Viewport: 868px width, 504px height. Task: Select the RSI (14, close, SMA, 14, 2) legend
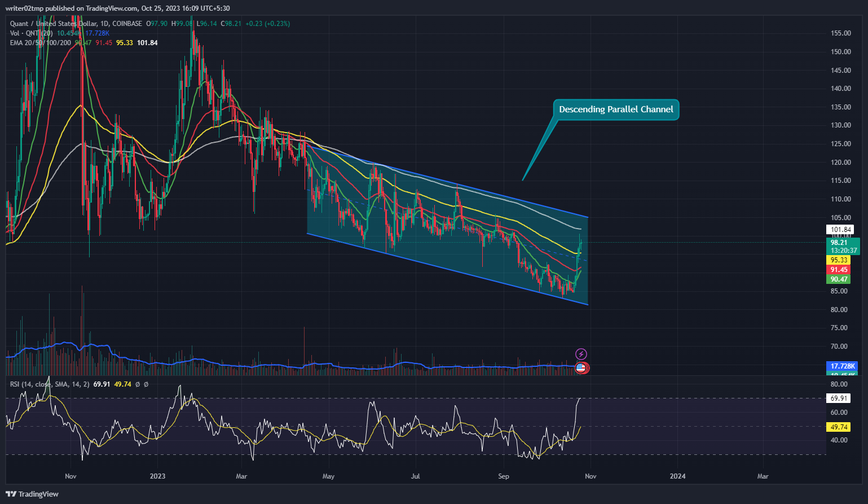[50, 384]
